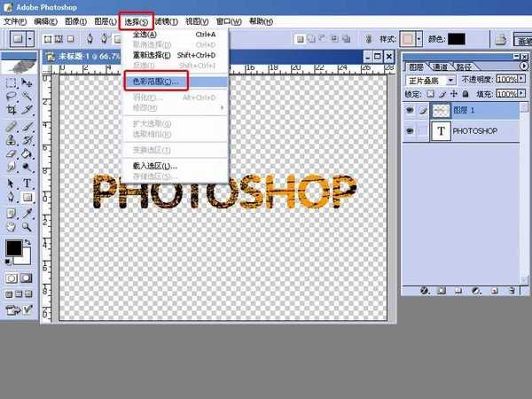Select the Type tool
The width and height of the screenshot is (532, 399).
click(x=27, y=184)
